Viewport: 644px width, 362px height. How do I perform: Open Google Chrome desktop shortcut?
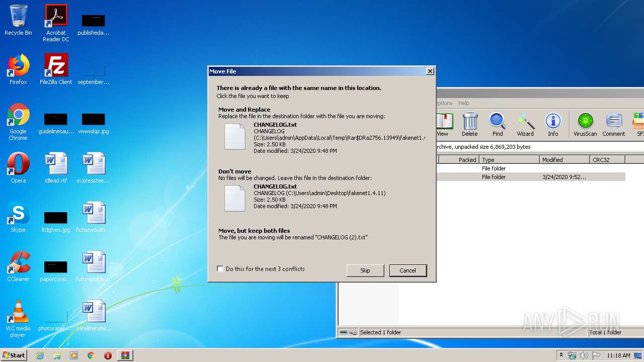pyautogui.click(x=18, y=122)
